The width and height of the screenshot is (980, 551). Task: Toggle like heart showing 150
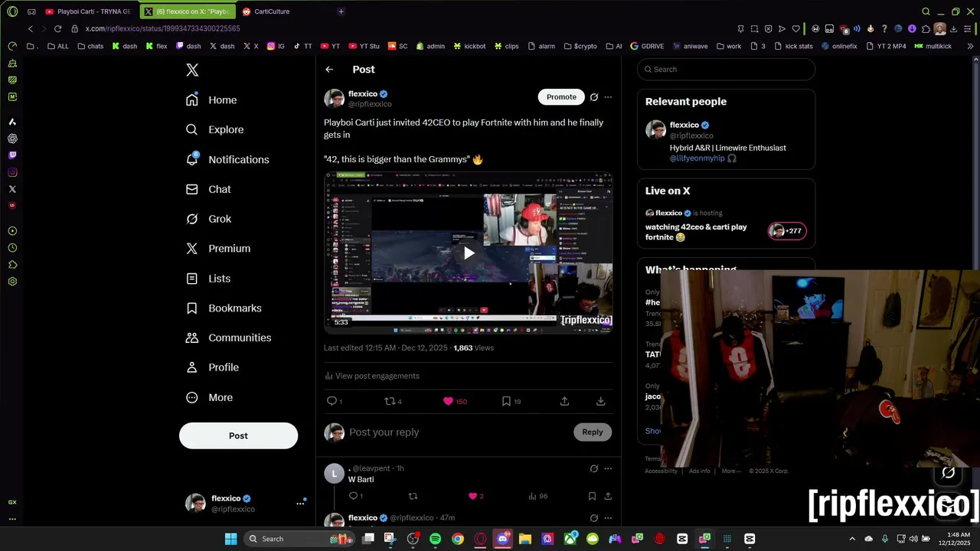[449, 401]
